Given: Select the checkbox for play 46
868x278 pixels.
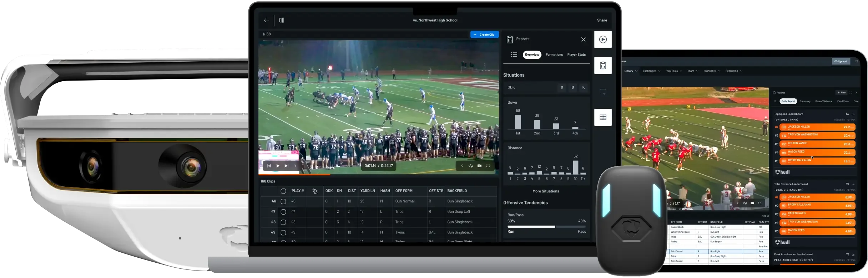Looking at the screenshot, I should (283, 201).
